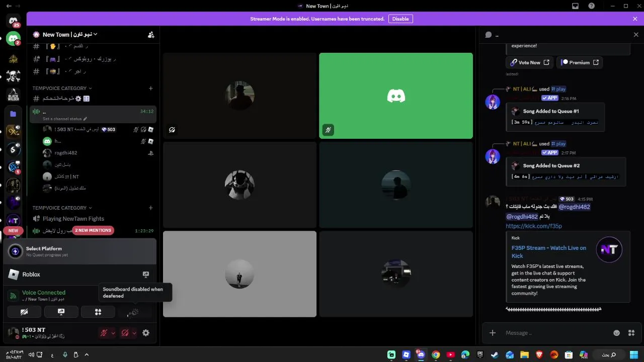Screen dimensions: 644x362
Task: Open Epic Games Launcher from taskbar
Action: tap(480, 355)
